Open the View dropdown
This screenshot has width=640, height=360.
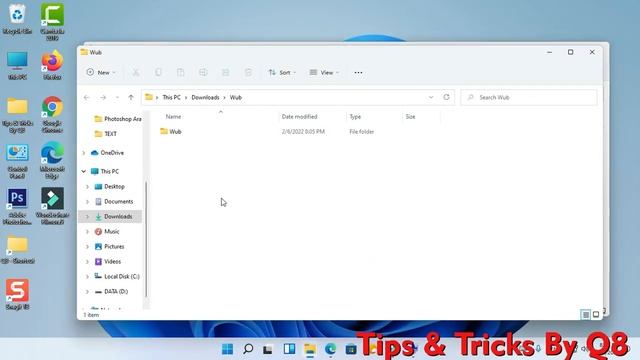pos(324,73)
